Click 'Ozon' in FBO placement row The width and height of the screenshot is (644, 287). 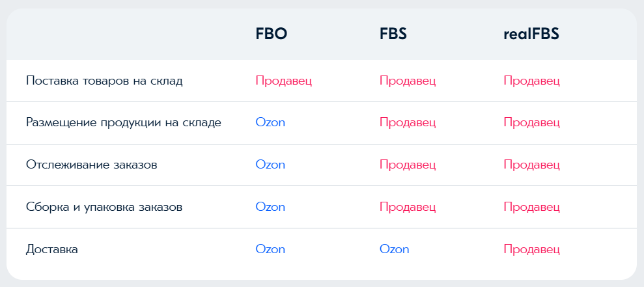click(x=270, y=123)
